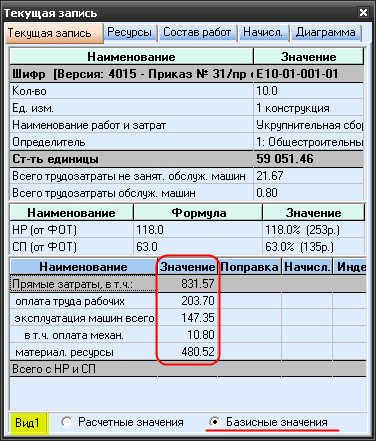Viewport: 376px width, 441px height.
Task: Open the Диаграмма tab
Action: click(x=326, y=32)
